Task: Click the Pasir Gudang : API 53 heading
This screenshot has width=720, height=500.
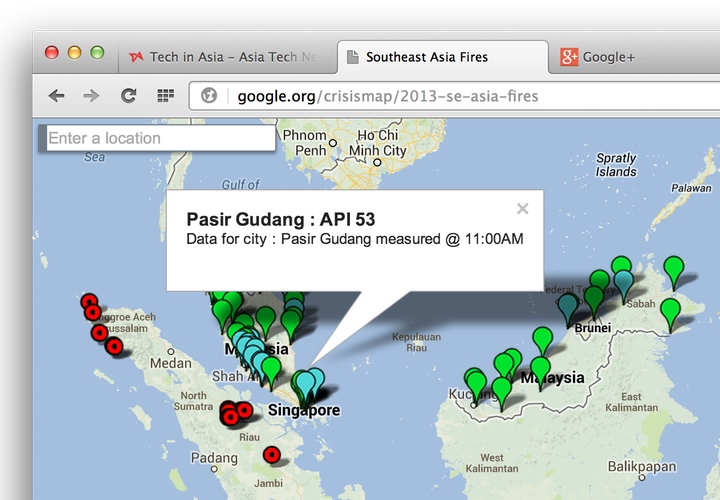Action: (x=281, y=219)
